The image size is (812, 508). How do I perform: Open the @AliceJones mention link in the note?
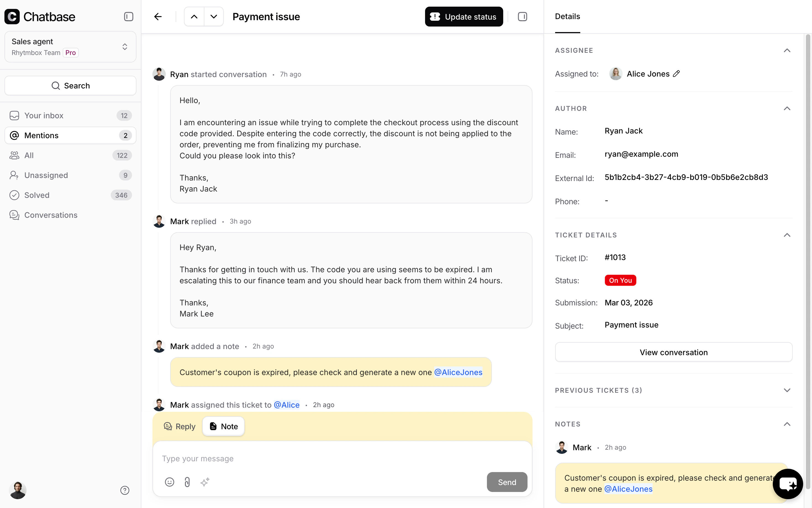click(458, 372)
